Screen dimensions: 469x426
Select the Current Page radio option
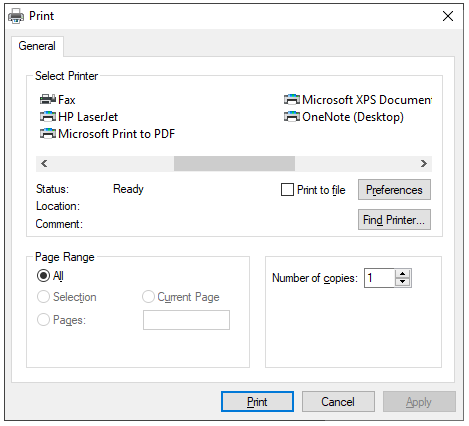tap(148, 296)
